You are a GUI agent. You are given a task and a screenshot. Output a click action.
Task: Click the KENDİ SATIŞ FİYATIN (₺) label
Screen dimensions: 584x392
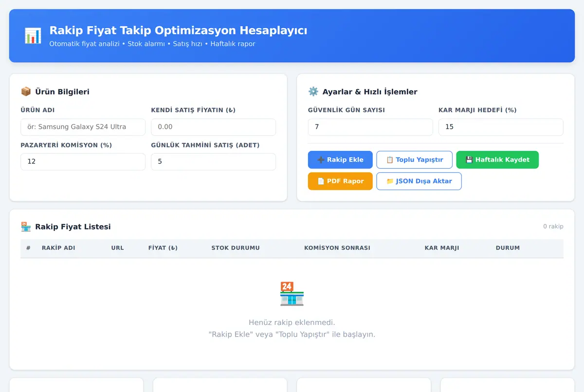[193, 110]
